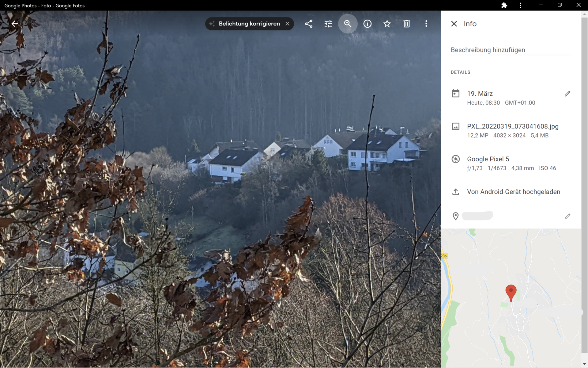Click the ƒ/1,73 aperture value
The width and height of the screenshot is (588, 368).
point(475,168)
